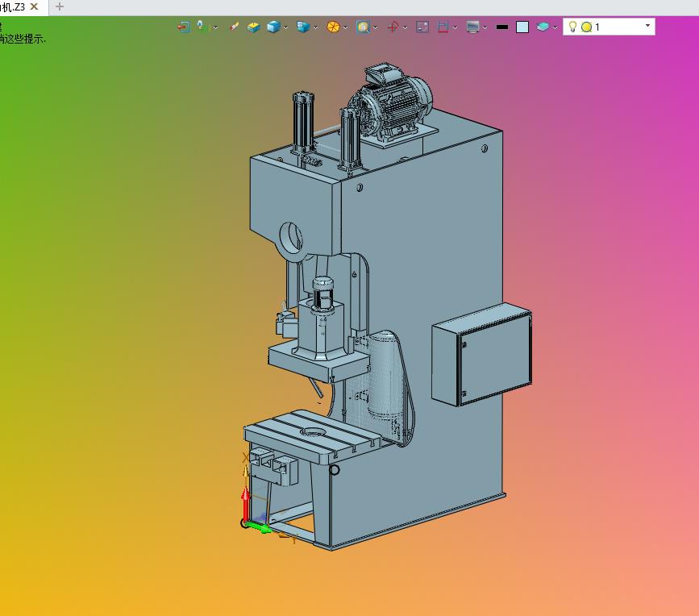This screenshot has width=699, height=616.
Task: Click the green Y axis arrow of triad
Action: [259, 527]
